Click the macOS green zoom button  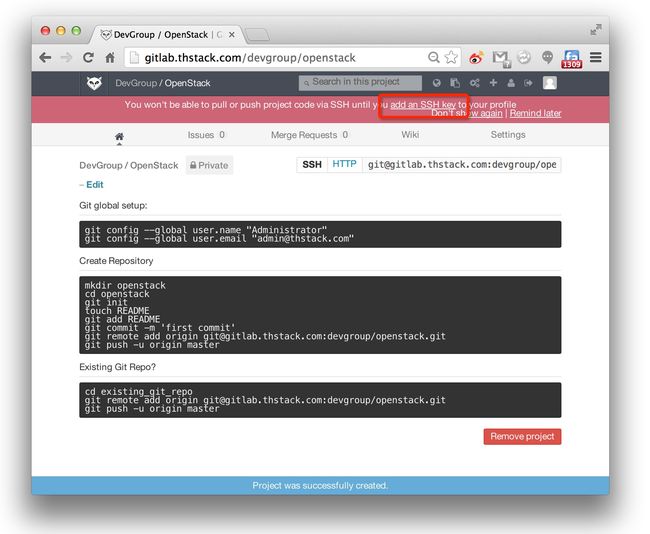click(x=76, y=31)
